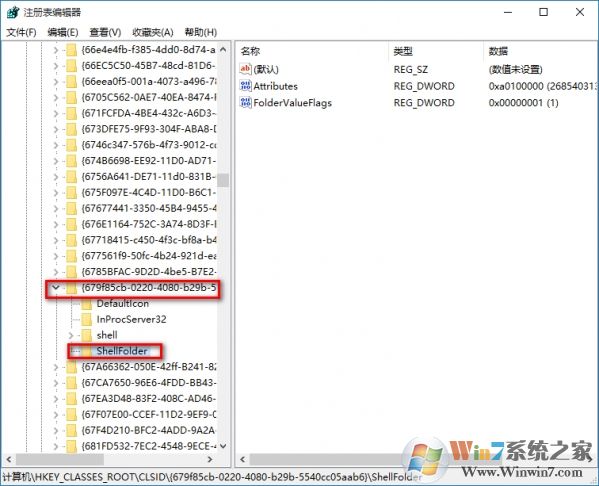Expand the {66e4e4fb-f385-4dd0 key
The height and width of the screenshot is (486, 599).
pos(56,50)
